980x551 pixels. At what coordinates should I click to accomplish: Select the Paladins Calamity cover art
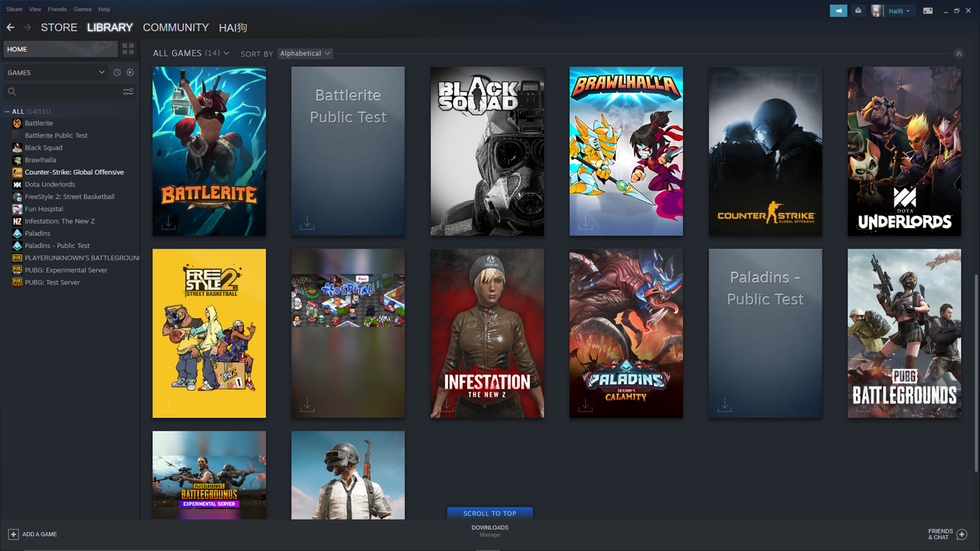pyautogui.click(x=626, y=334)
